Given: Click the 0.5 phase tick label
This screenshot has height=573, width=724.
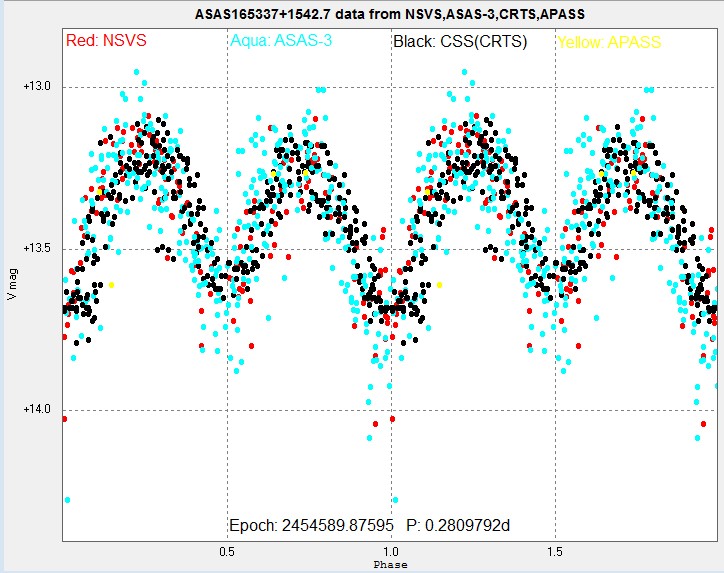Looking at the screenshot, I should [227, 552].
